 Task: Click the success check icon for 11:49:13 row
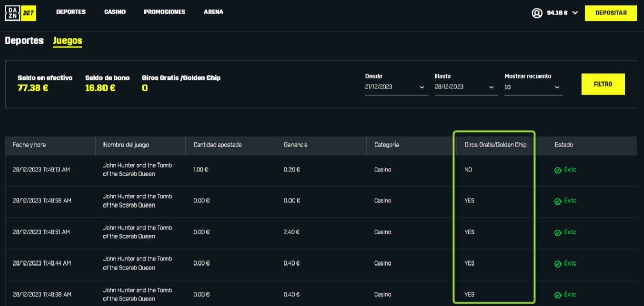[557, 170]
